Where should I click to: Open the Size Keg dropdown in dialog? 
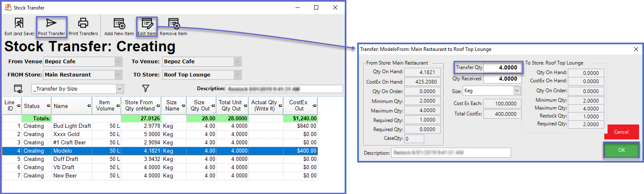pyautogui.click(x=517, y=91)
